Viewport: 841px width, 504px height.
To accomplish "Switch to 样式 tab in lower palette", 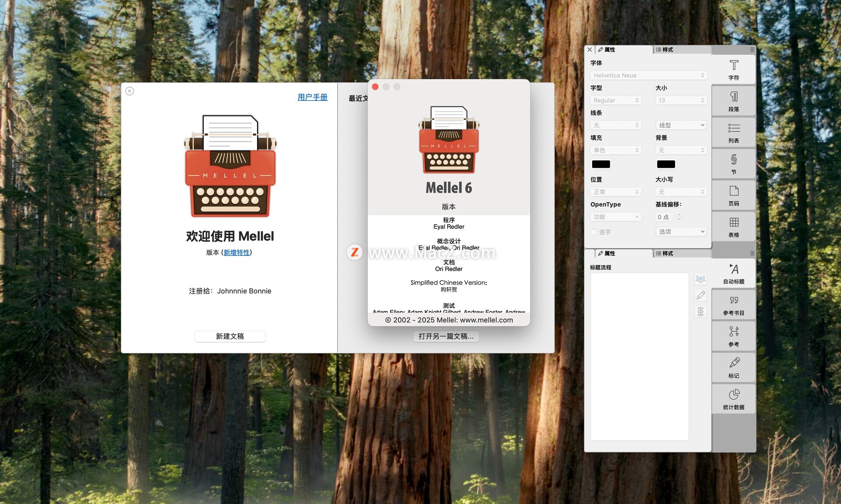I will click(682, 253).
